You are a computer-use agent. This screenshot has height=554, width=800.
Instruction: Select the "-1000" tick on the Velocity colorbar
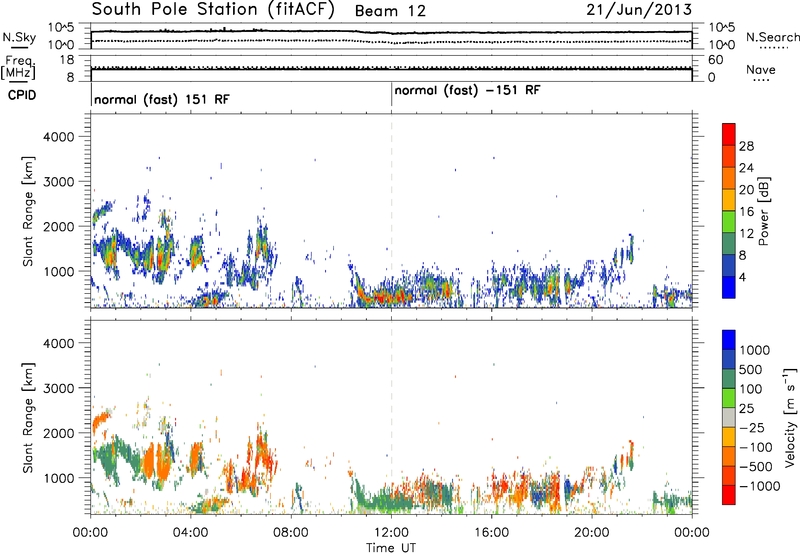pyautogui.click(x=760, y=486)
